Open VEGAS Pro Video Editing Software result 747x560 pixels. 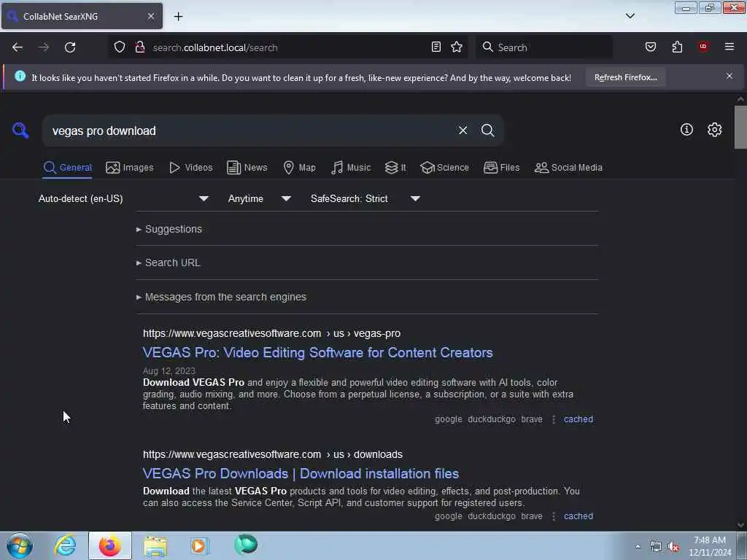(x=318, y=353)
